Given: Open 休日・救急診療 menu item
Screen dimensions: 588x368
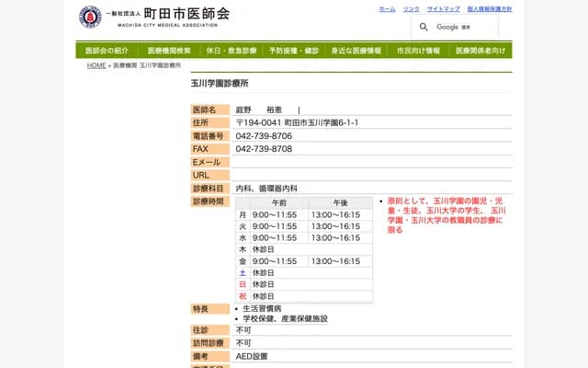Looking at the screenshot, I should coord(232,51).
